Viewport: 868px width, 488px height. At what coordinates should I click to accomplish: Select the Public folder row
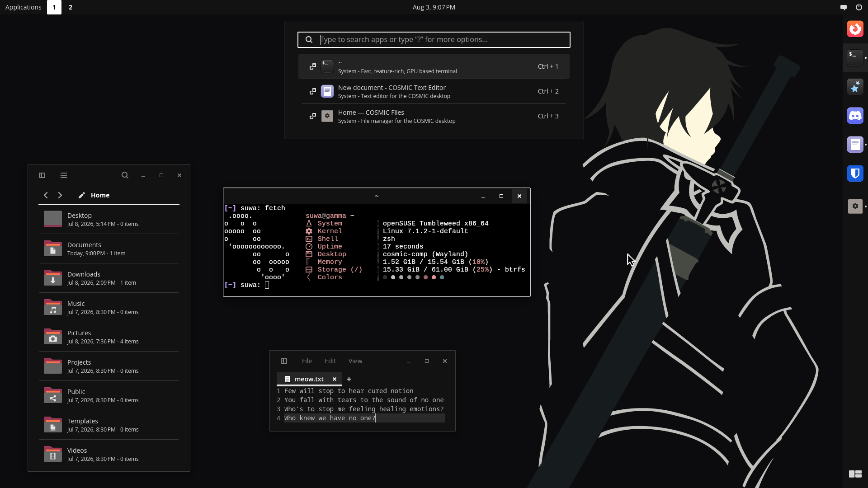(109, 395)
